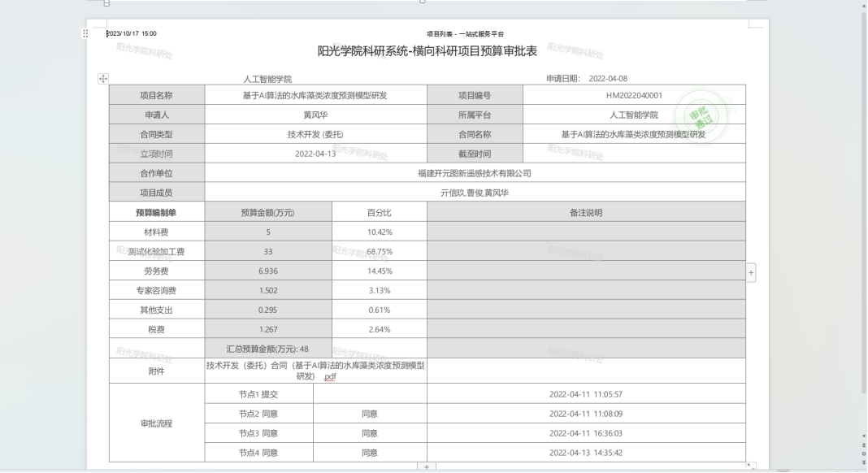The width and height of the screenshot is (868, 473).
Task: Click the .pdf attachment file name
Action: [315, 371]
